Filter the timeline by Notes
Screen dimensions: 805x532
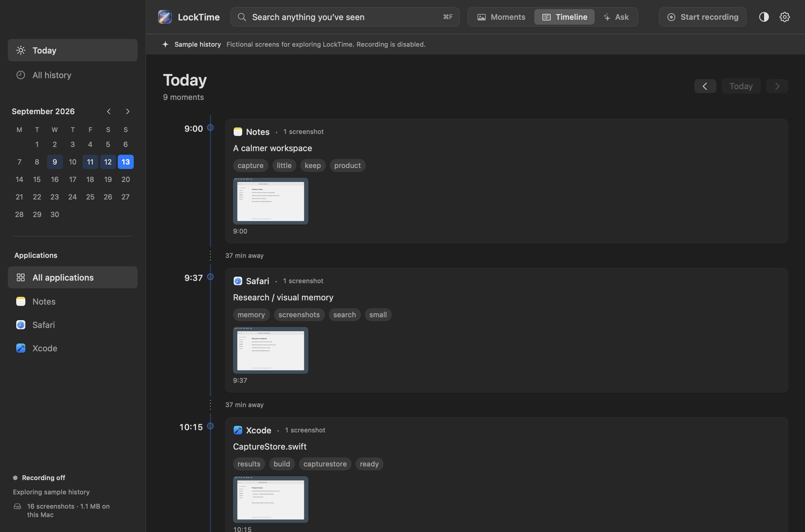click(73, 301)
